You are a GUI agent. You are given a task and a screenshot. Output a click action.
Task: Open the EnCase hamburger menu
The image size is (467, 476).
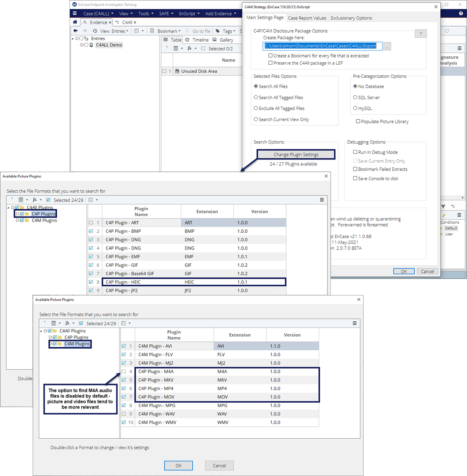75,13
